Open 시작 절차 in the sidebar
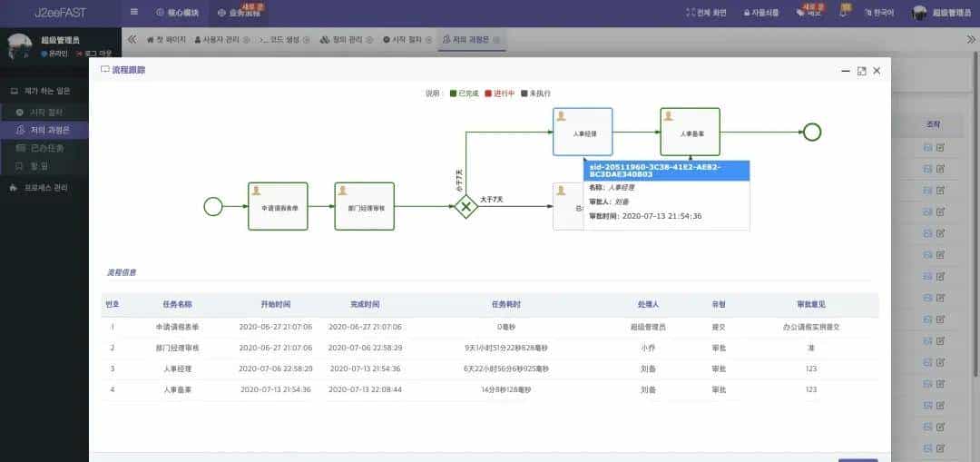The width and height of the screenshot is (980, 462). pyautogui.click(x=44, y=113)
